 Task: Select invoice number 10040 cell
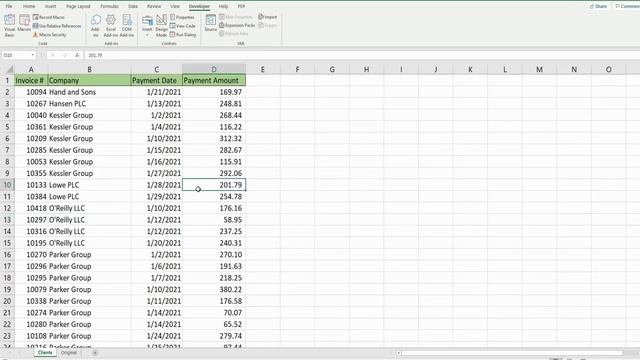[x=31, y=115]
